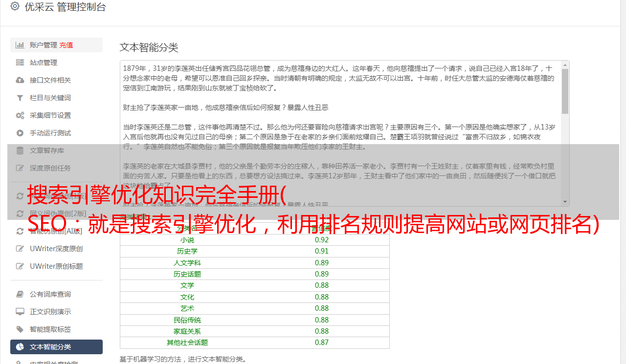Click the 民俗传统 category cell
Viewport: 626px width, 364px height.
(187, 320)
